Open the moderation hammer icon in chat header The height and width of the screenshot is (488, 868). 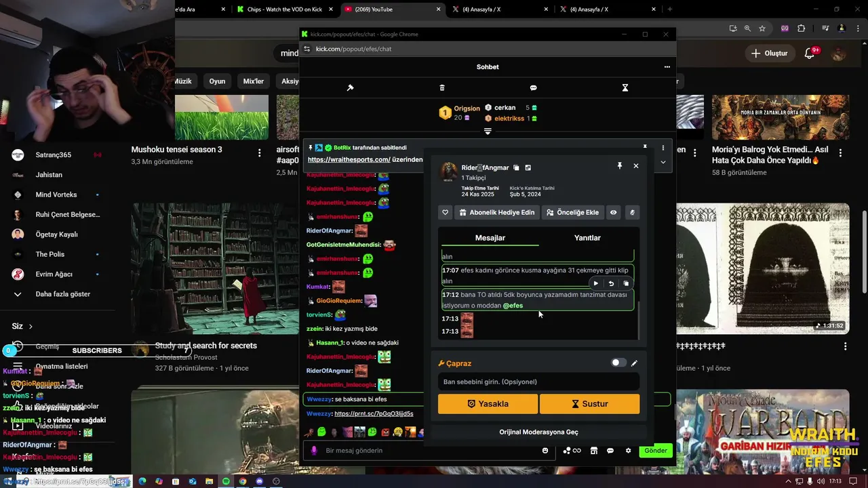tap(350, 87)
